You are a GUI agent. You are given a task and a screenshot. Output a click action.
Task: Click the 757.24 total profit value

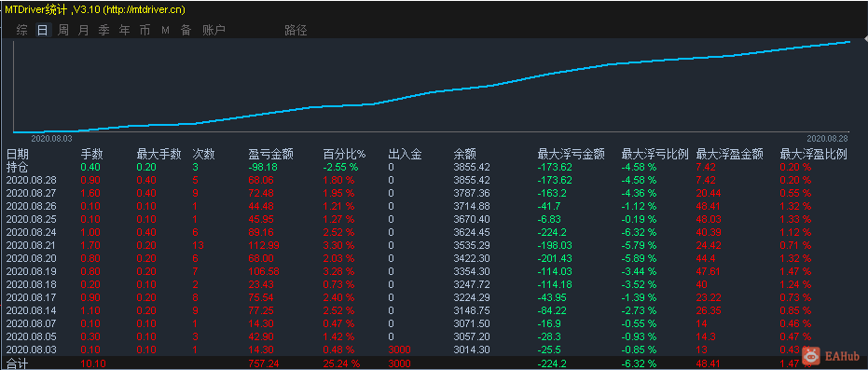(x=263, y=363)
